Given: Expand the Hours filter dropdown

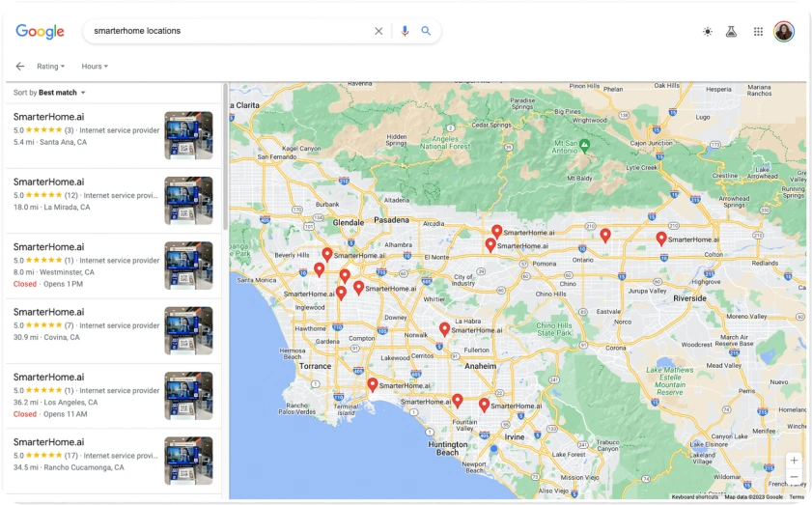Looking at the screenshot, I should (x=95, y=67).
